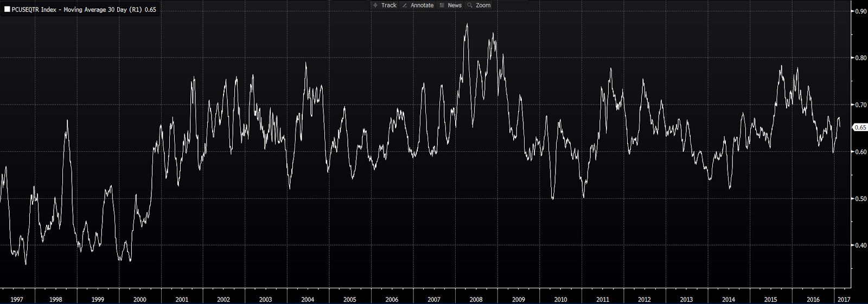Click the Track crosshair icon
This screenshot has width=868, height=304.
click(x=375, y=5)
